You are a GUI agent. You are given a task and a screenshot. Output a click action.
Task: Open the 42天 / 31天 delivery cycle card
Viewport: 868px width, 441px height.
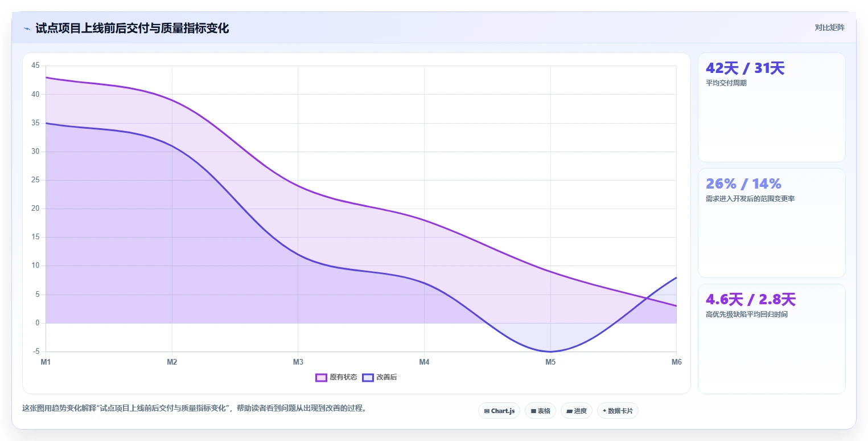click(772, 108)
